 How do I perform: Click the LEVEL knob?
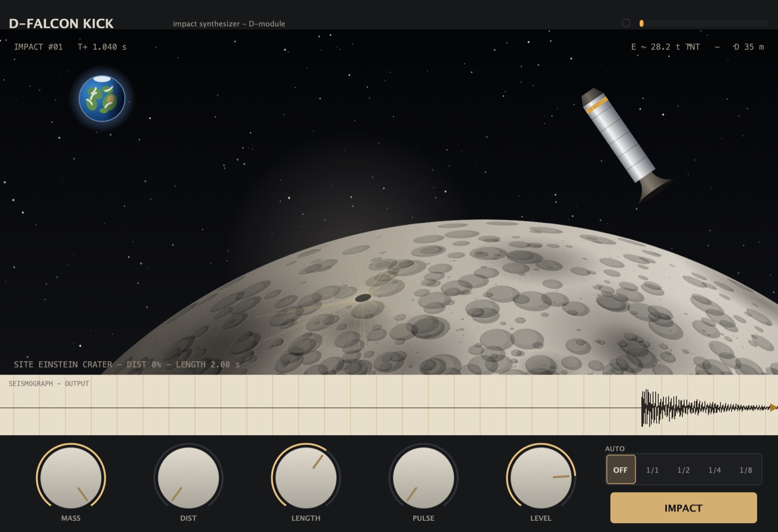[x=541, y=478]
